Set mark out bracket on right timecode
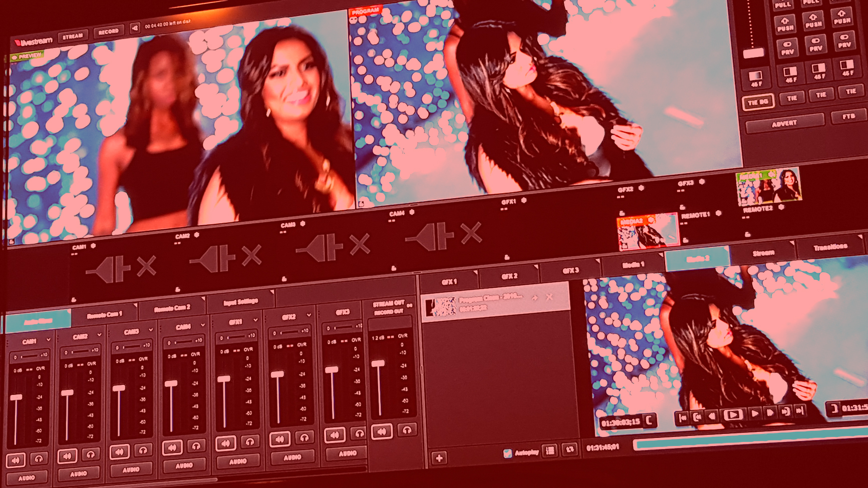The width and height of the screenshot is (868, 488). point(833,408)
